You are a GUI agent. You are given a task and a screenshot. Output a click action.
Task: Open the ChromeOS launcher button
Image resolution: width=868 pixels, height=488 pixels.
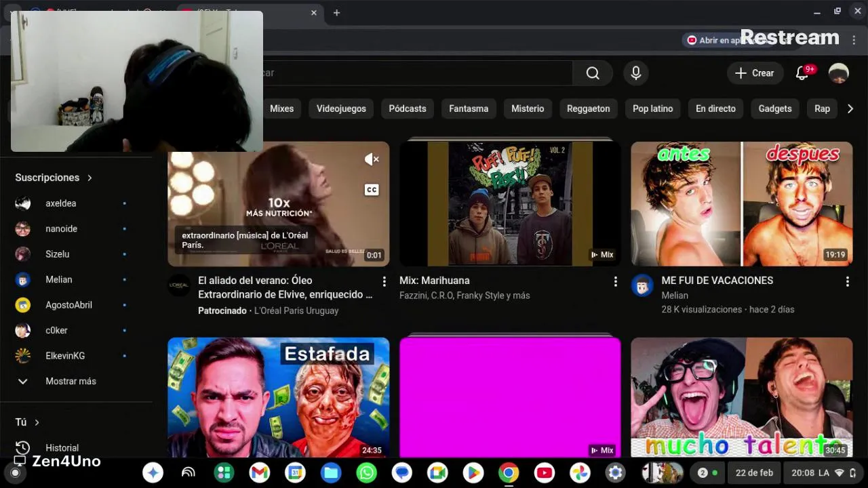15,473
